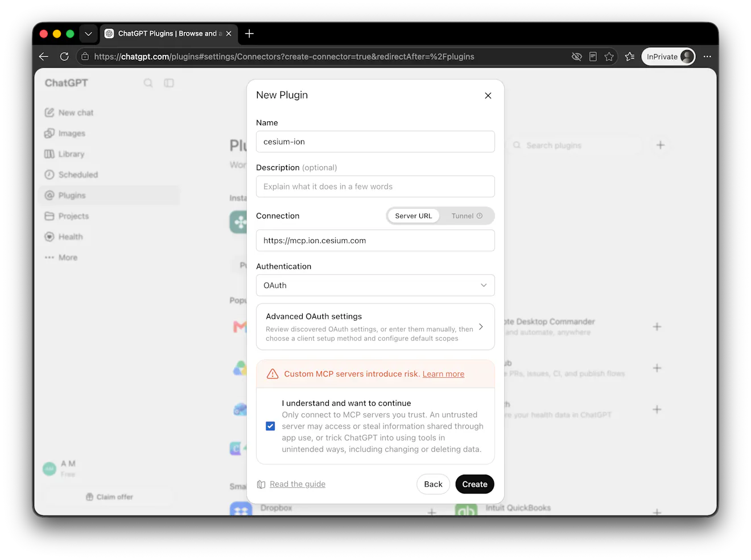The height and width of the screenshot is (560, 751).
Task: Open Images in the sidebar
Action: [x=109, y=133]
